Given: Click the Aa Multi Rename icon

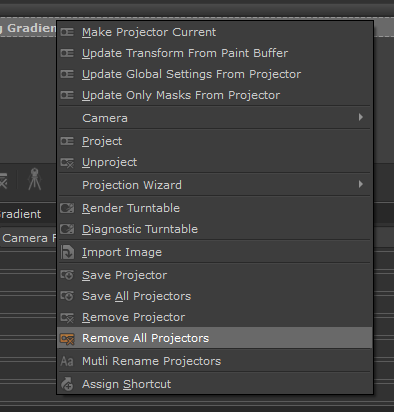Looking at the screenshot, I should coord(67,361).
